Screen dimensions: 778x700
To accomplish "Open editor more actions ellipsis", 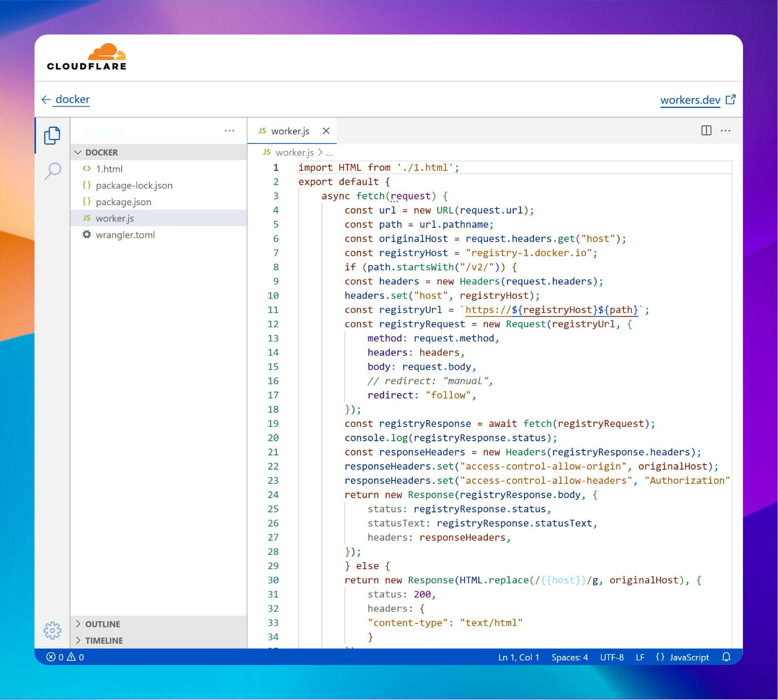I will (726, 131).
